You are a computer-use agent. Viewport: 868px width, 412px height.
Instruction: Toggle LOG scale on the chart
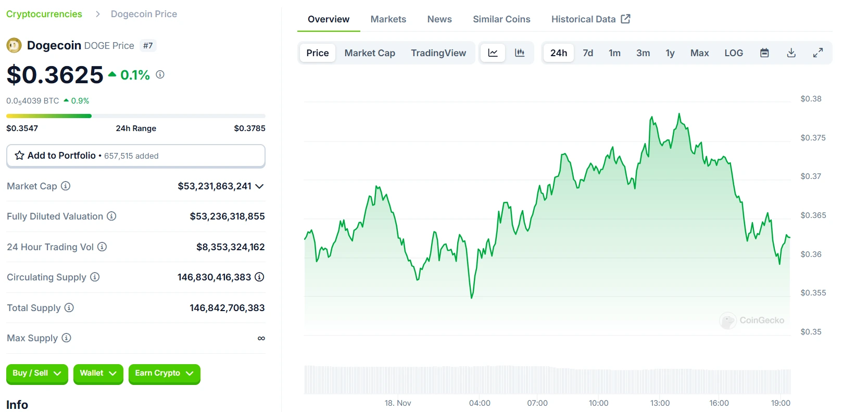pyautogui.click(x=734, y=53)
